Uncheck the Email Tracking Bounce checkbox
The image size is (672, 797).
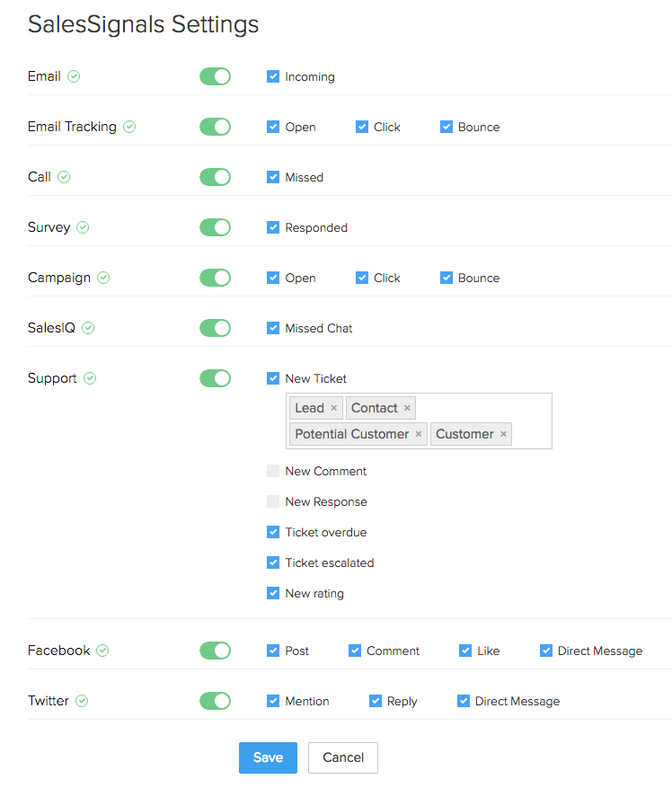[x=447, y=127]
